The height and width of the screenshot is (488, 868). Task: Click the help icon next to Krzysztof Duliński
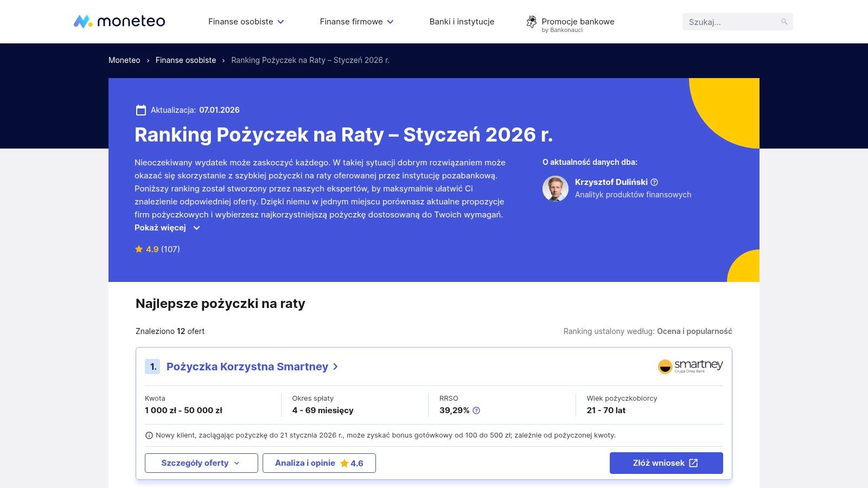click(654, 182)
